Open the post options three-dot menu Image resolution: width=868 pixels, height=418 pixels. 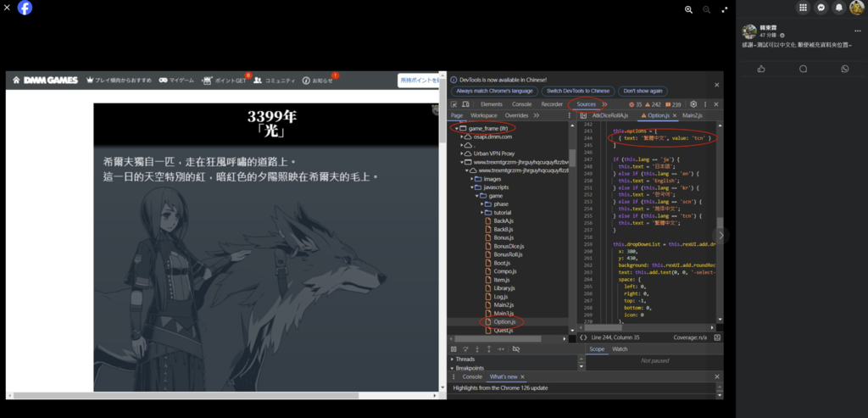pyautogui.click(x=858, y=31)
